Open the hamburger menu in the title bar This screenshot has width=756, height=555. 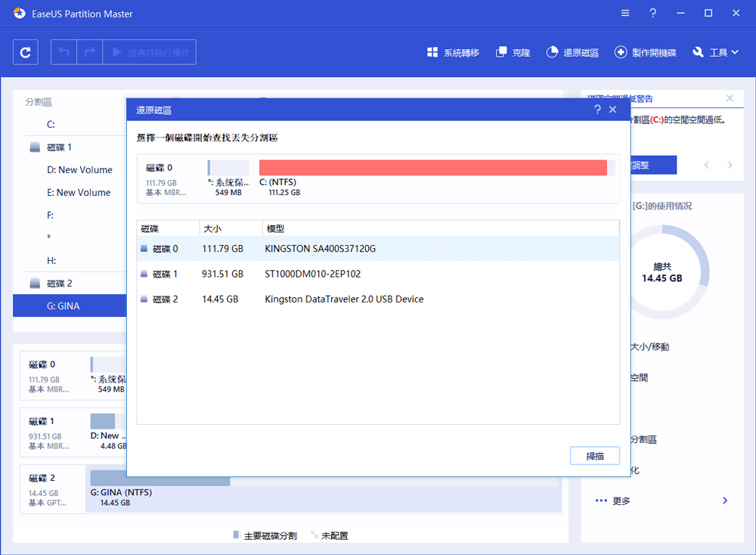(x=625, y=13)
